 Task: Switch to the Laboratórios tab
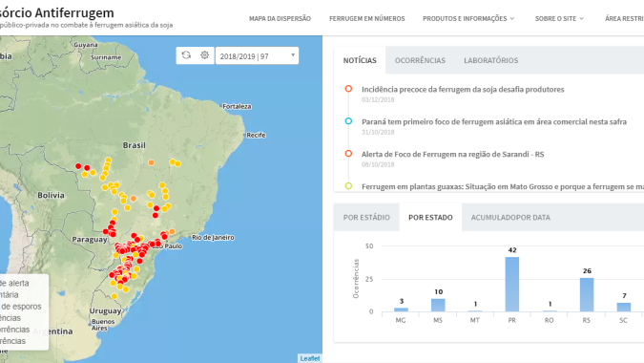pyautogui.click(x=490, y=60)
